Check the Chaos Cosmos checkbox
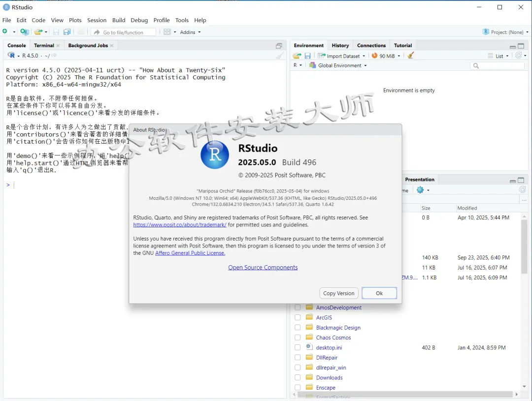The width and height of the screenshot is (532, 401). (298, 337)
